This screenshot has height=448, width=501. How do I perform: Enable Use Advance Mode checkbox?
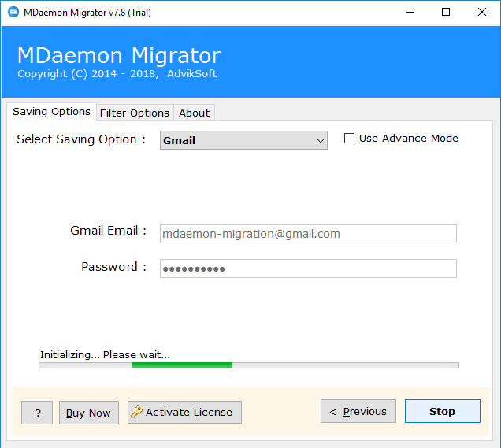349,139
